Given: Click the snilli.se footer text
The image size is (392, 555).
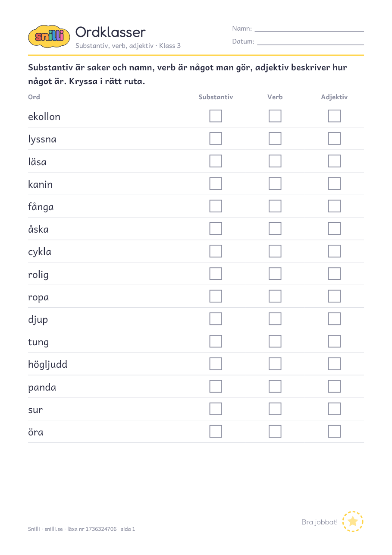Looking at the screenshot, I should 53,529.
